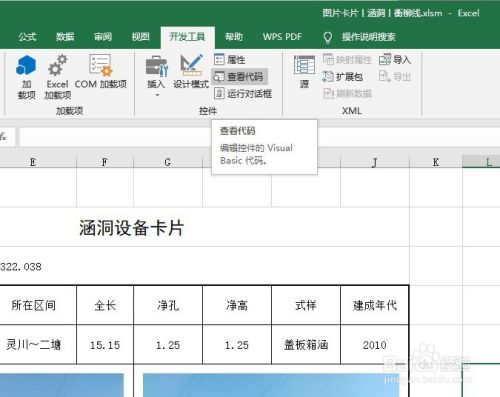Switch to the 公式 ribbon tab
Image resolution: width=500 pixels, height=397 pixels.
pos(27,37)
